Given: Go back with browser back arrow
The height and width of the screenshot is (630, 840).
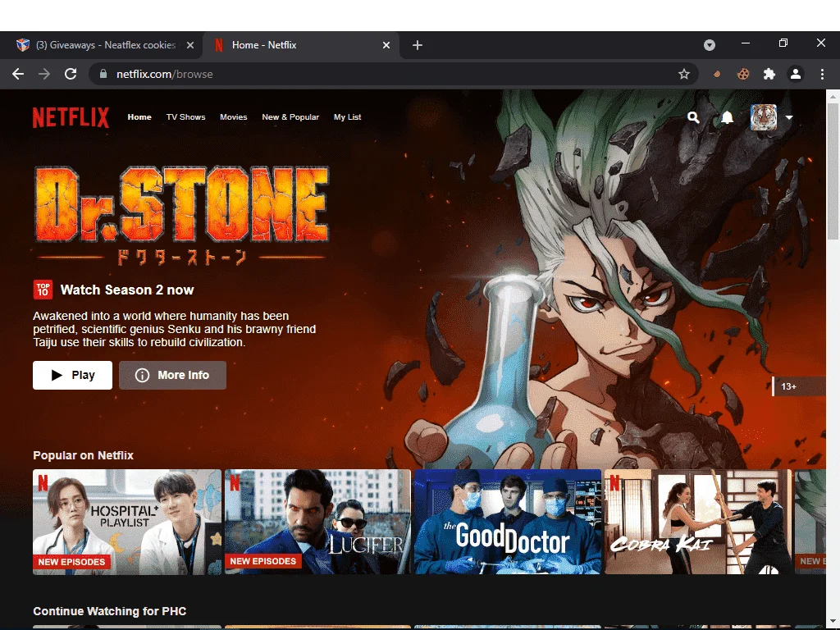Looking at the screenshot, I should pos(18,74).
